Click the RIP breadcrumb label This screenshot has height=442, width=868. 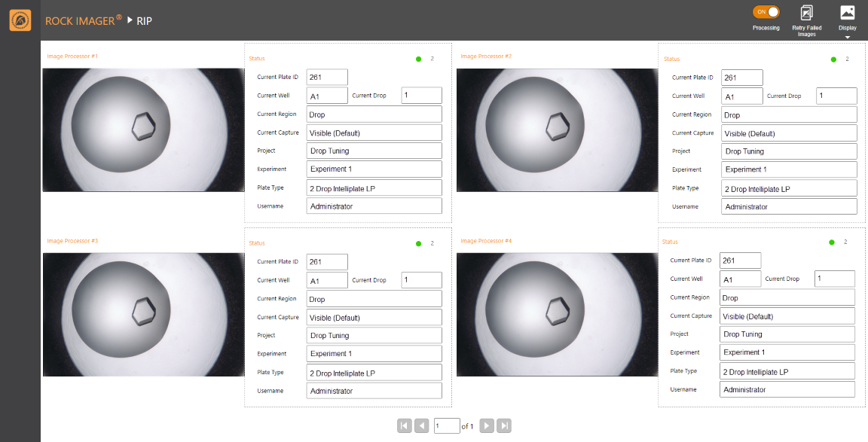point(144,20)
